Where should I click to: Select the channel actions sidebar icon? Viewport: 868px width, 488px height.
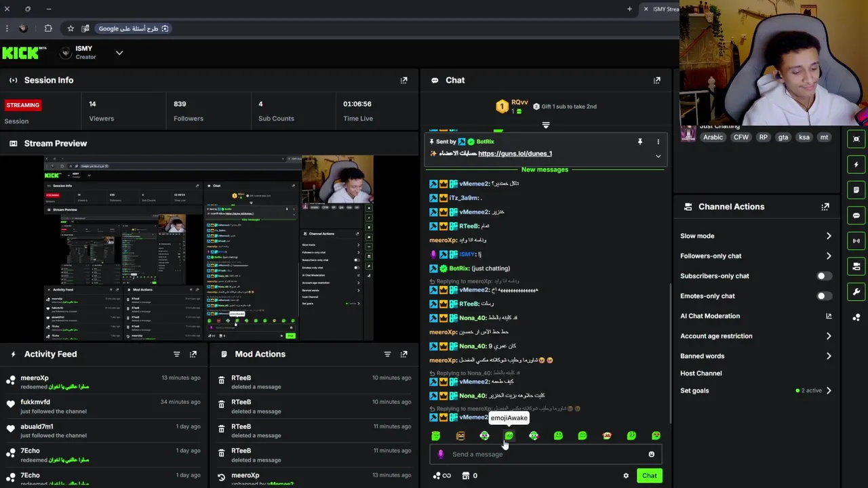pos(856,266)
